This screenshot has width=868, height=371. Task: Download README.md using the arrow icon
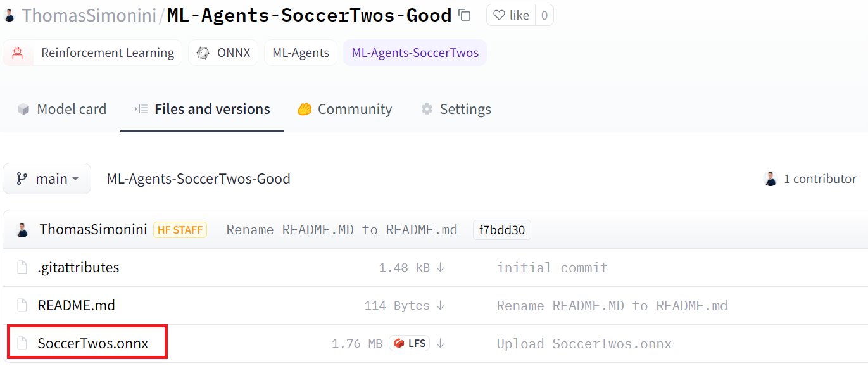pos(441,306)
